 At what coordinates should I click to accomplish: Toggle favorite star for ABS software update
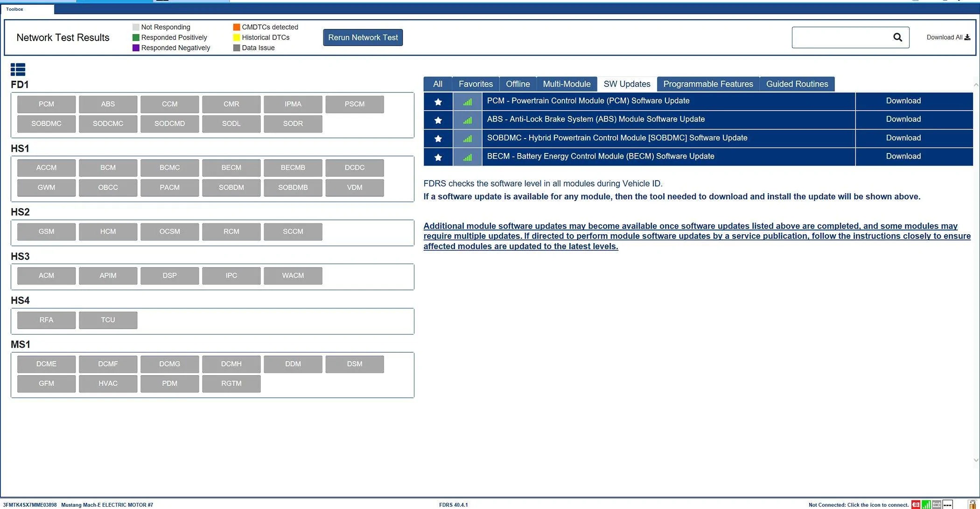pyautogui.click(x=438, y=120)
